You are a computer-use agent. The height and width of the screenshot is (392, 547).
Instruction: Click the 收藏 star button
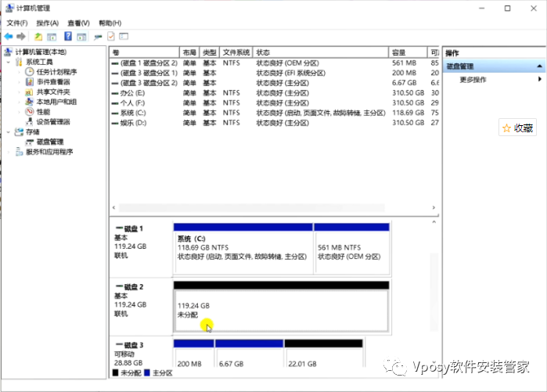[x=517, y=128]
